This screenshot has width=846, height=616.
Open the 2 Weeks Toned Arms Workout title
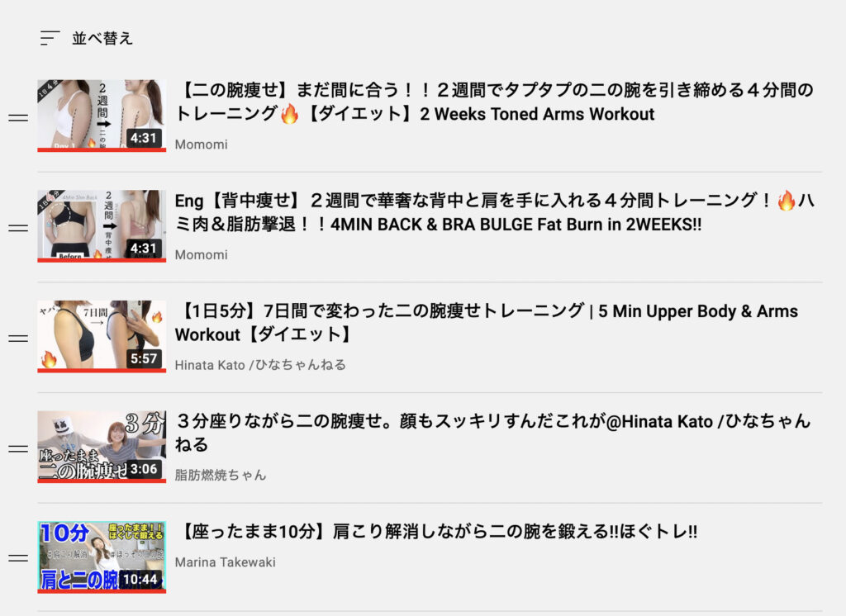point(494,102)
